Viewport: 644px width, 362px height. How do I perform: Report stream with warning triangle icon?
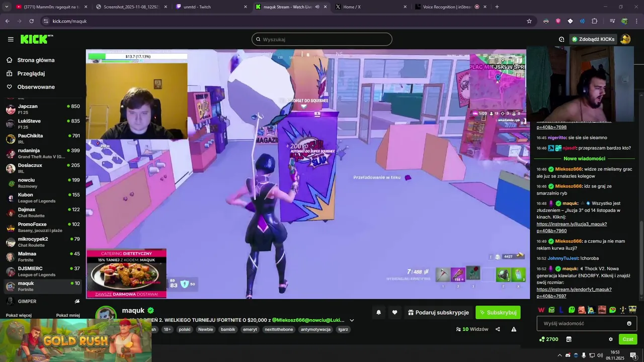pyautogui.click(x=514, y=329)
